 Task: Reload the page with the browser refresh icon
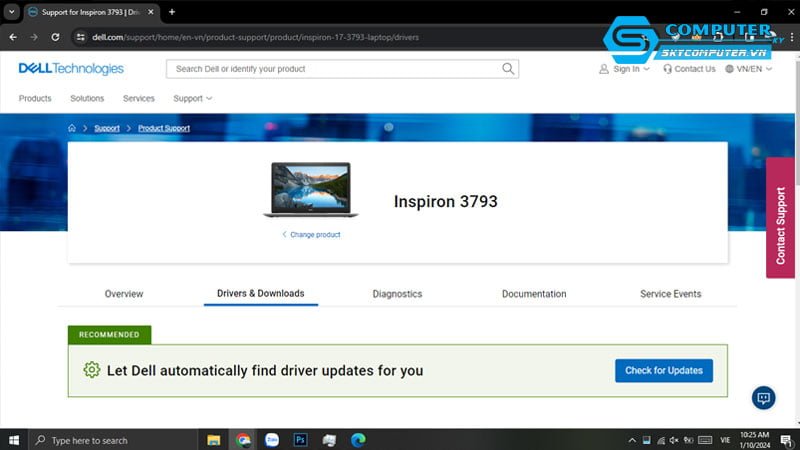[x=56, y=37]
